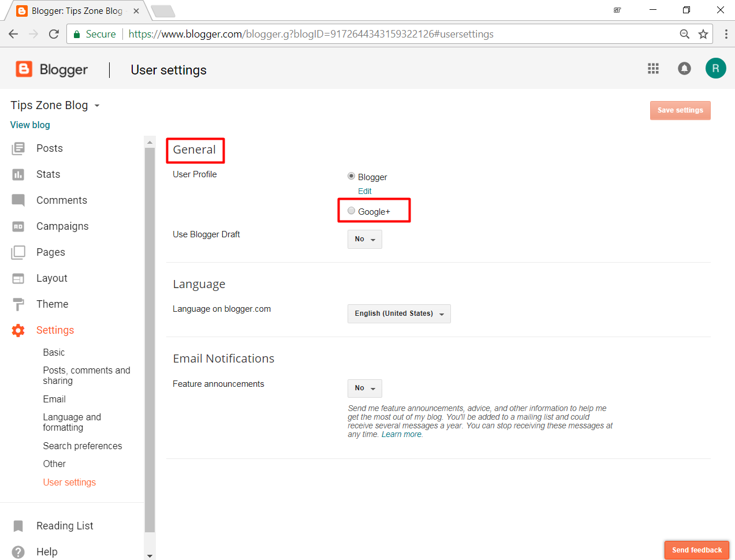Click the address bar URL

coord(311,34)
